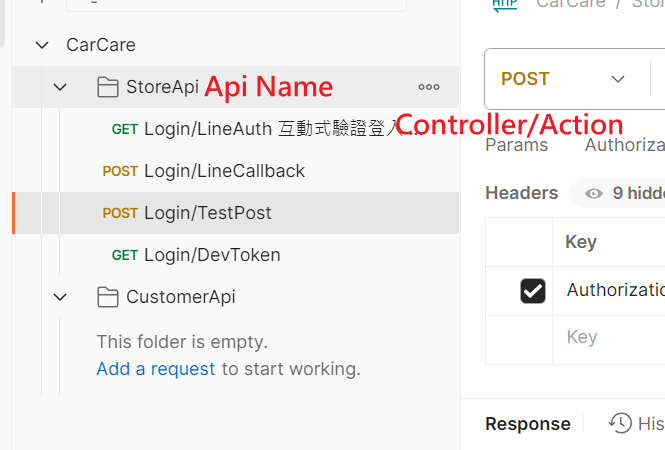Open the Response section tab
Viewport: 665px width, 450px height.
tap(527, 424)
